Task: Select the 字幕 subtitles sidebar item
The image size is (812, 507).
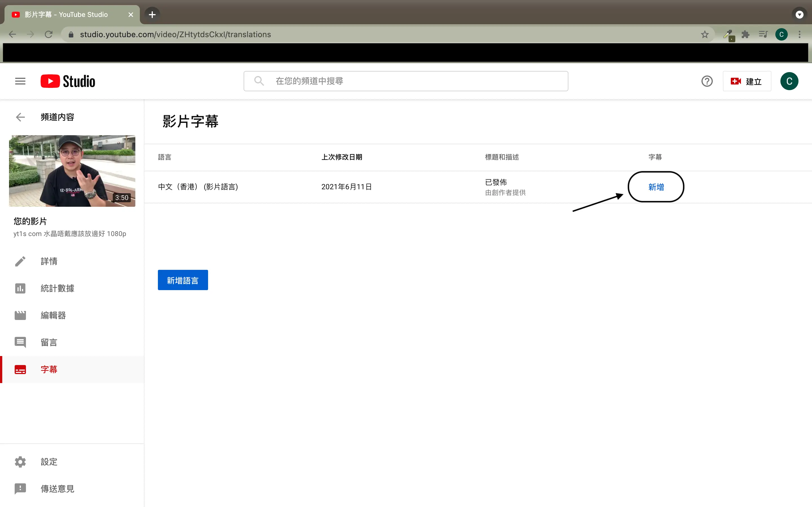Action: click(49, 370)
